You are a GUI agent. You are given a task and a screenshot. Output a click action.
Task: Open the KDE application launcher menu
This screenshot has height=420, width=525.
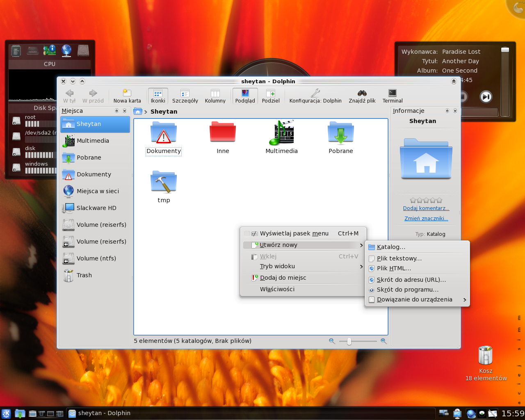[x=6, y=413]
